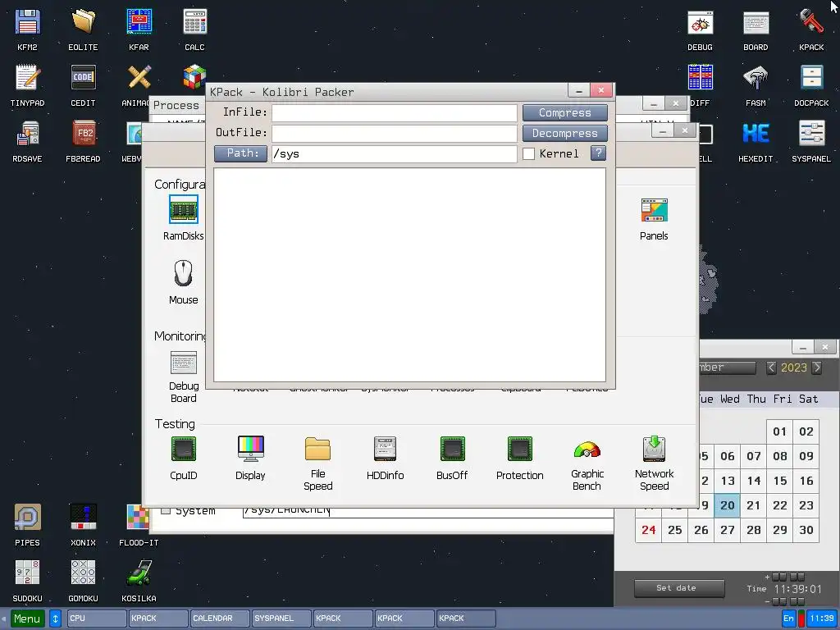This screenshot has height=630, width=840.
Task: Click the taskbar clock showing 11:39
Action: point(822,619)
